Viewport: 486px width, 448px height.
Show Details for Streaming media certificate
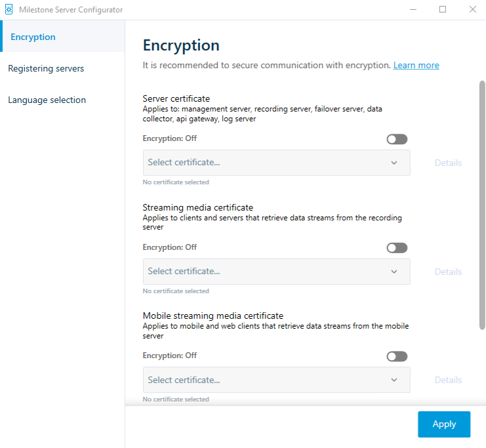tap(448, 272)
